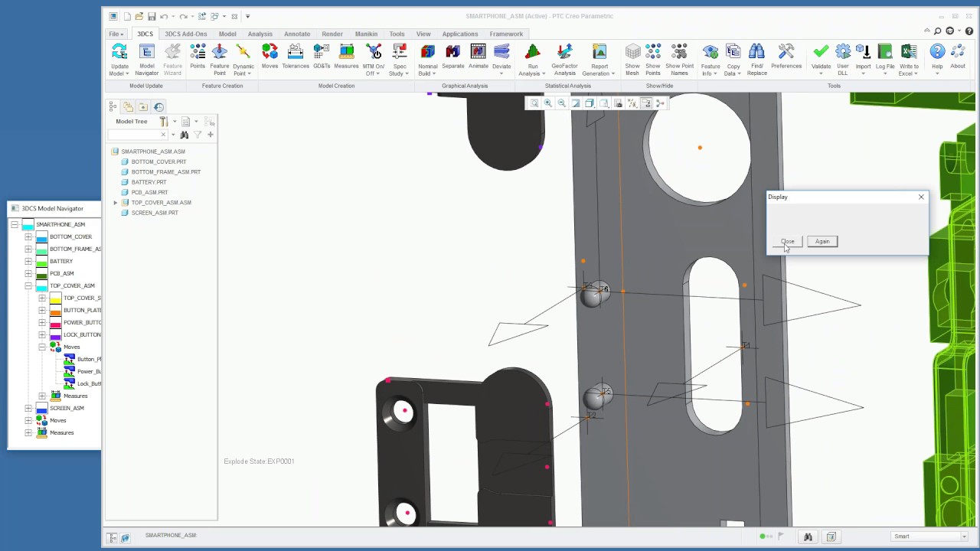Click the About icon
980x551 pixels.
pyautogui.click(x=958, y=51)
